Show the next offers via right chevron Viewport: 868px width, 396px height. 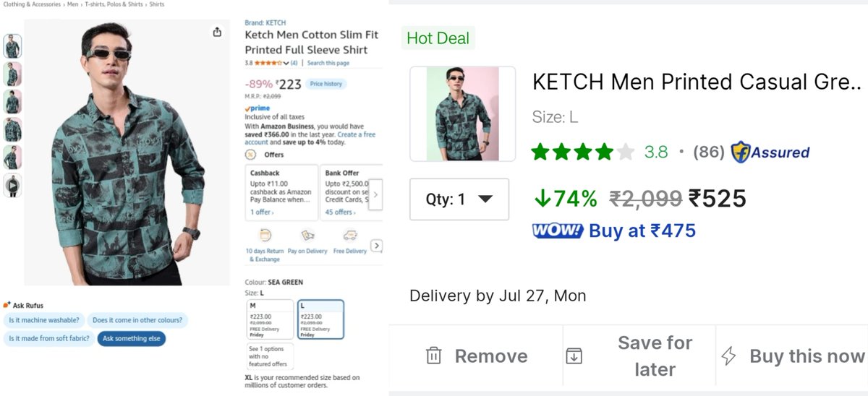click(375, 194)
